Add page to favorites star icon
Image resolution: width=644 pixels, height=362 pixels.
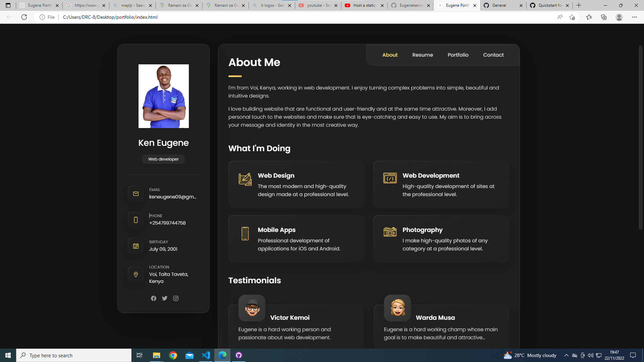pos(572,17)
